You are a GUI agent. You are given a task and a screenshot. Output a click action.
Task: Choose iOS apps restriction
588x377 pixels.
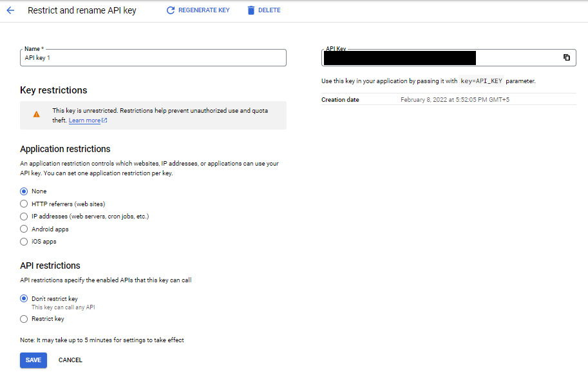point(24,242)
